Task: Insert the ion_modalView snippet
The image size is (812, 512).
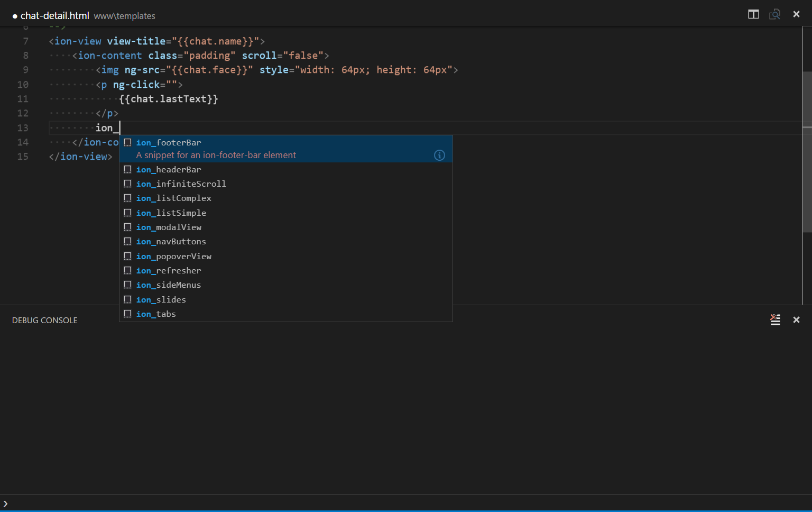Action: click(169, 227)
